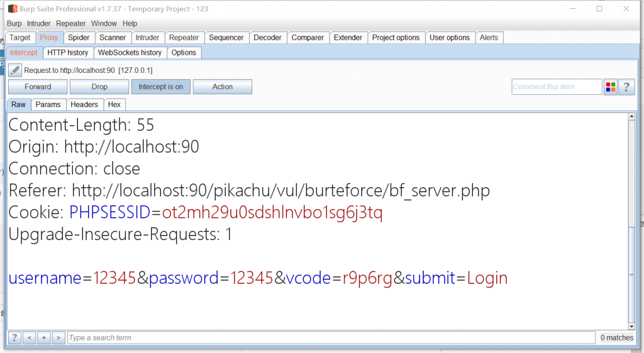Open the Burp menu

coord(14,23)
